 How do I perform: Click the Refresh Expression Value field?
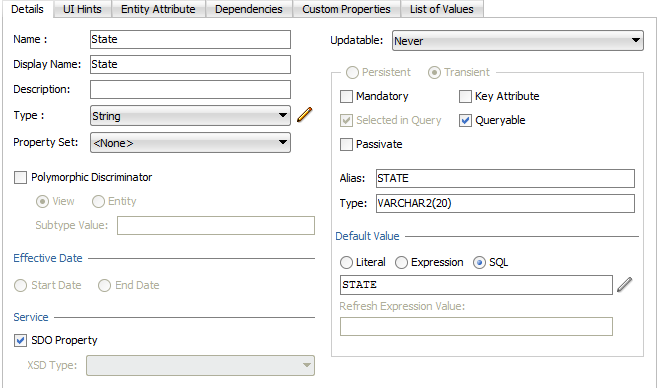pyautogui.click(x=476, y=327)
